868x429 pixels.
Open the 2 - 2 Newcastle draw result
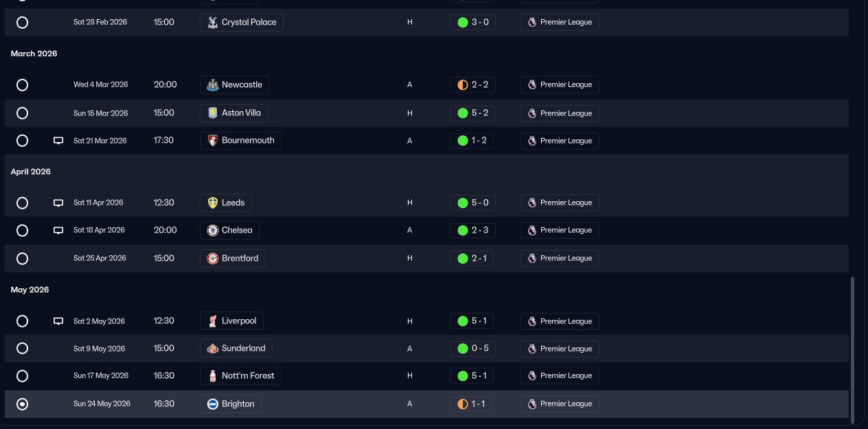(x=471, y=85)
